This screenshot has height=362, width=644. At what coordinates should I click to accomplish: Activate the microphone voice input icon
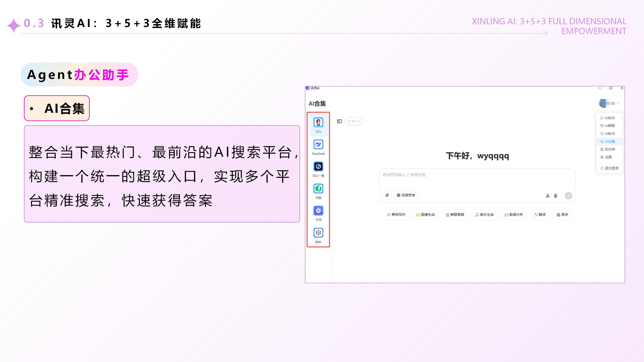click(555, 196)
